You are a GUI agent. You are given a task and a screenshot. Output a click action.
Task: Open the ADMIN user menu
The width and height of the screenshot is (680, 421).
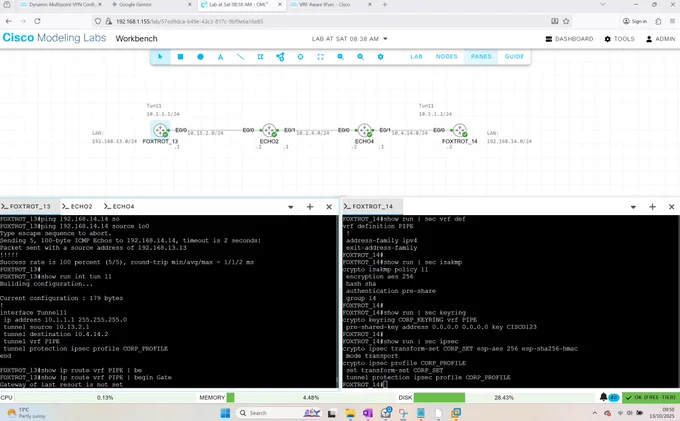pyautogui.click(x=660, y=39)
